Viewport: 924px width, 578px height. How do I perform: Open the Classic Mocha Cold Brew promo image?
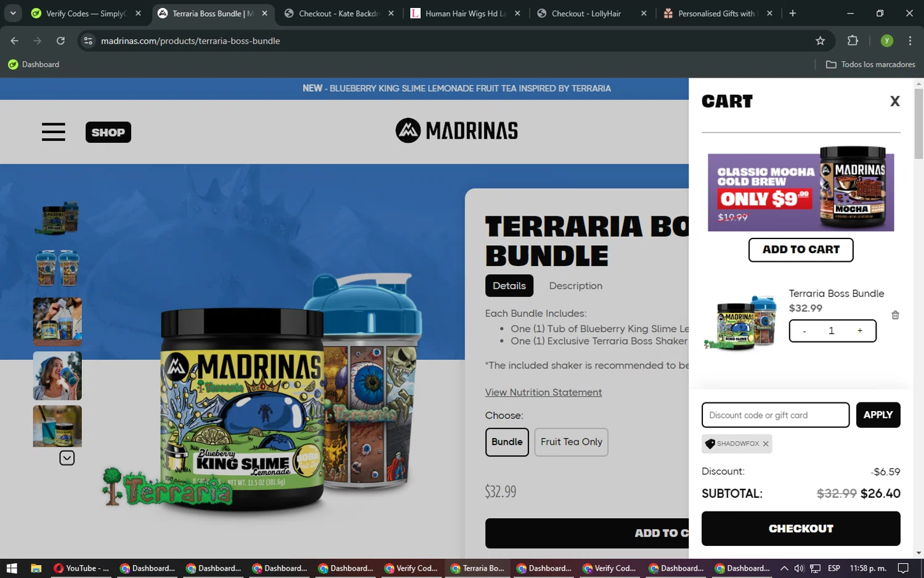point(800,189)
